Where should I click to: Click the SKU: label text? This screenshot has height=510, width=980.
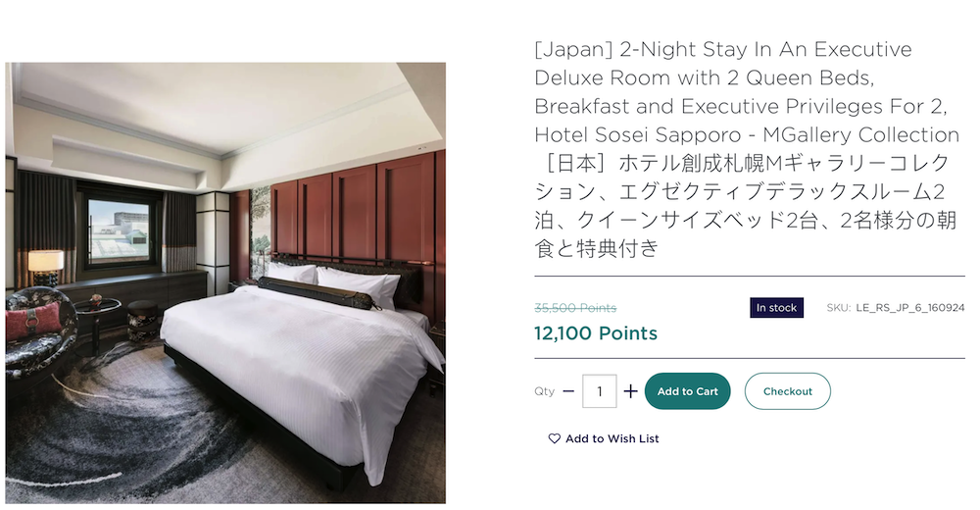pyautogui.click(x=839, y=308)
